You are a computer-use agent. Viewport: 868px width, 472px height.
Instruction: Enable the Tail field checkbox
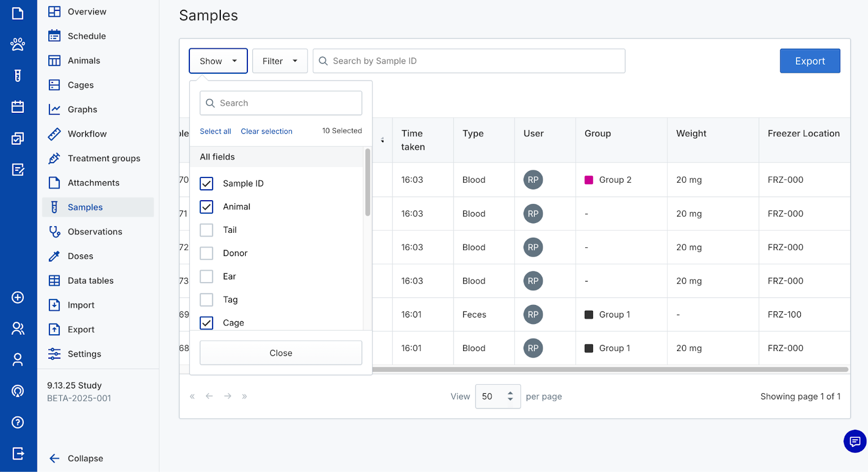(x=207, y=230)
